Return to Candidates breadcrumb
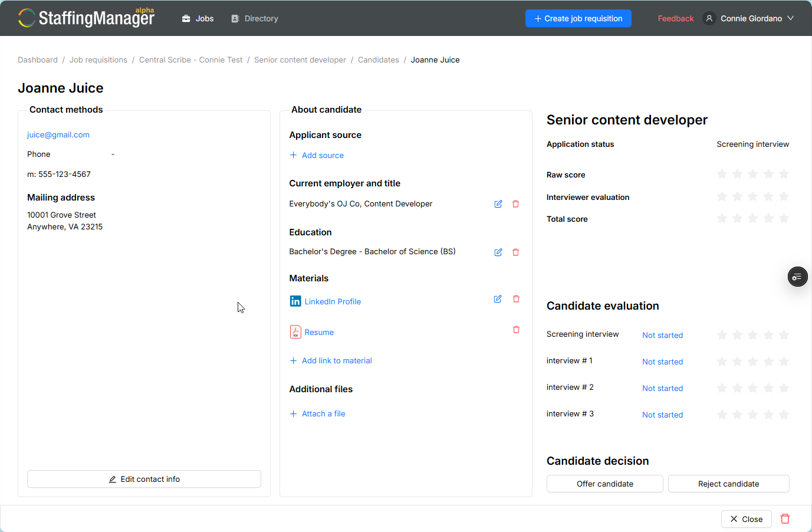The width and height of the screenshot is (812, 532). point(379,60)
